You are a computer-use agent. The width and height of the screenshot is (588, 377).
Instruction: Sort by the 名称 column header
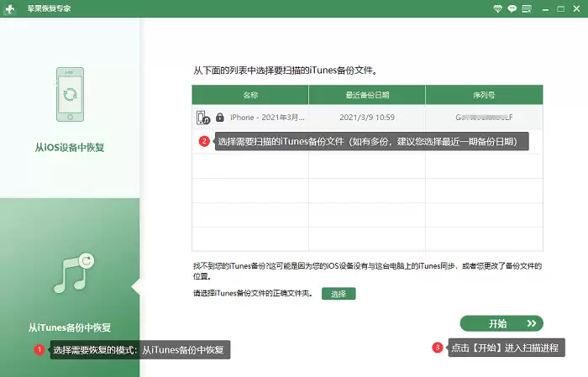pos(250,95)
